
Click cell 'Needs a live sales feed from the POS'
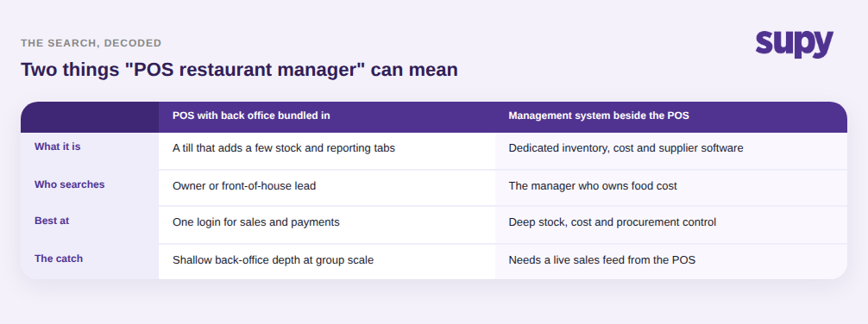pos(671,261)
